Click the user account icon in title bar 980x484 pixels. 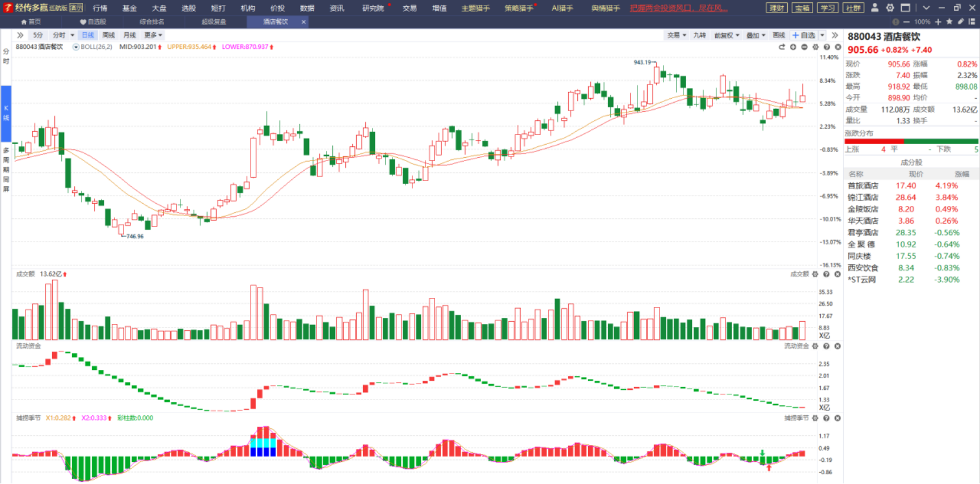[875, 8]
